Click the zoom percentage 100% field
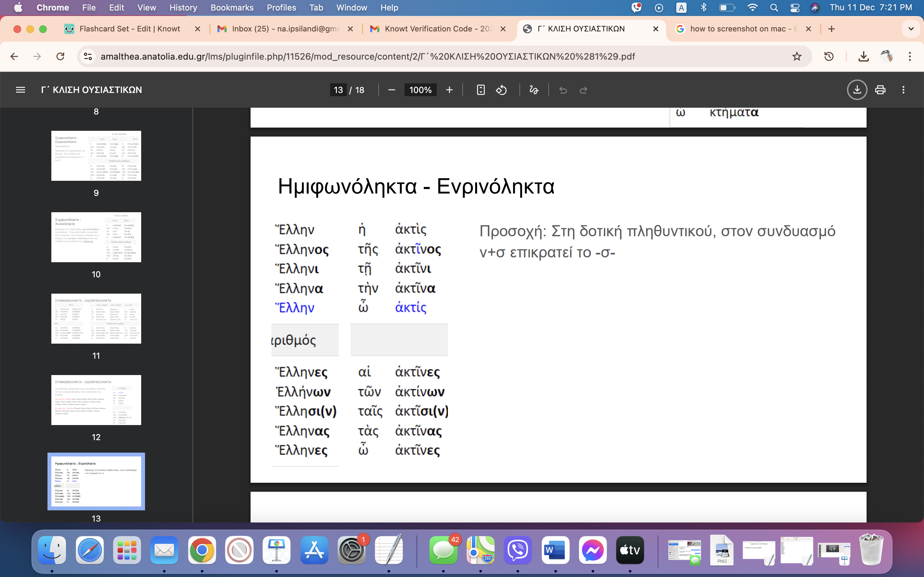Screen dimensions: 924x577 point(420,90)
